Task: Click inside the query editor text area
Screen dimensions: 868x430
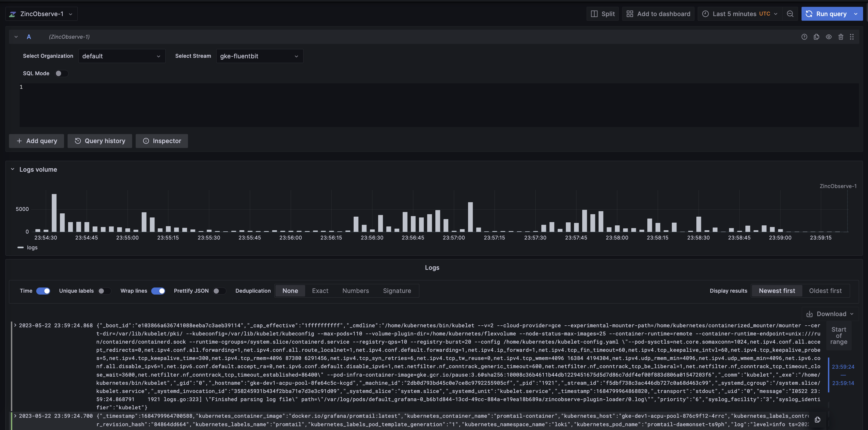Action: (x=438, y=104)
